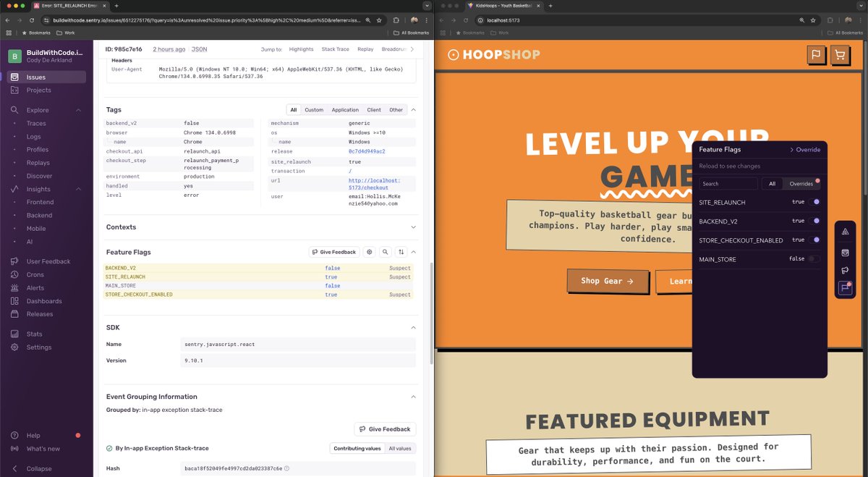868x477 pixels.
Task: Show more Jump to sections with chevron
Action: coord(412,49)
